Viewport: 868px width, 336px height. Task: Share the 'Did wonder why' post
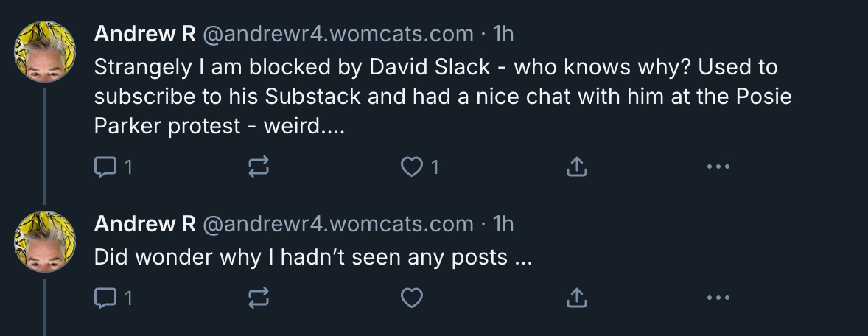point(576,298)
